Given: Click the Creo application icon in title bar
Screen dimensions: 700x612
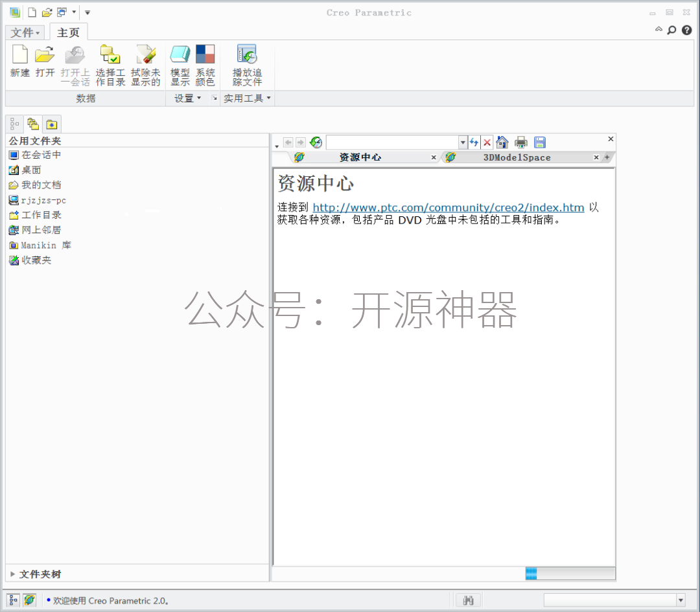Looking at the screenshot, I should pos(15,12).
